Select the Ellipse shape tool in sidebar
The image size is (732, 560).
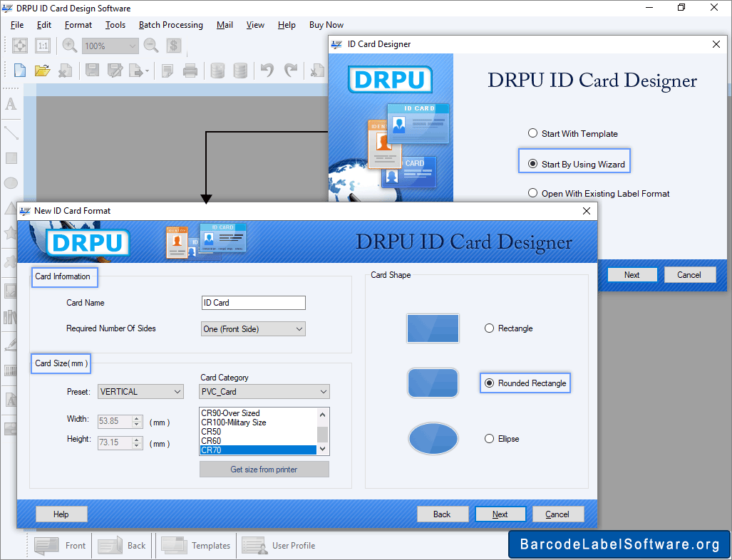[x=11, y=183]
